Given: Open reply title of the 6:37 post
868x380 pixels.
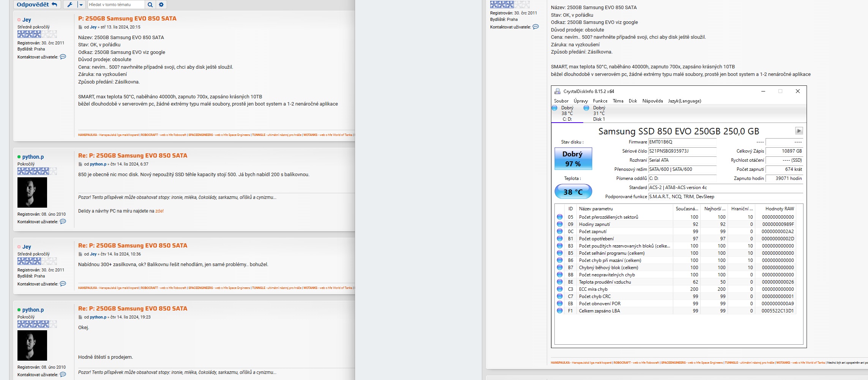Looking at the screenshot, I should pos(133,156).
